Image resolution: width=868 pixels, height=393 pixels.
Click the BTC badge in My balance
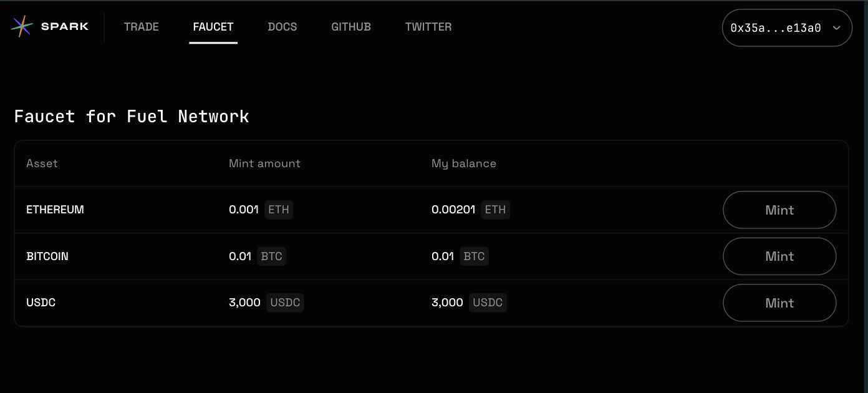point(474,256)
